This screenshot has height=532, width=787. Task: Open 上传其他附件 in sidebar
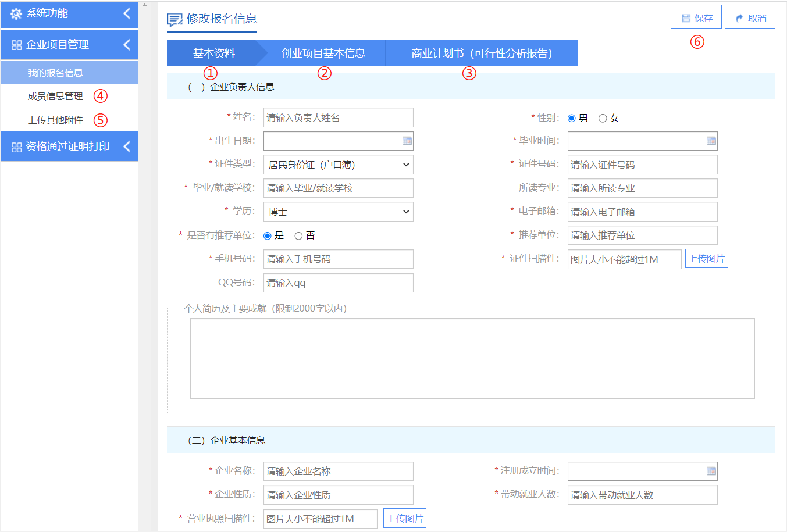(55, 120)
